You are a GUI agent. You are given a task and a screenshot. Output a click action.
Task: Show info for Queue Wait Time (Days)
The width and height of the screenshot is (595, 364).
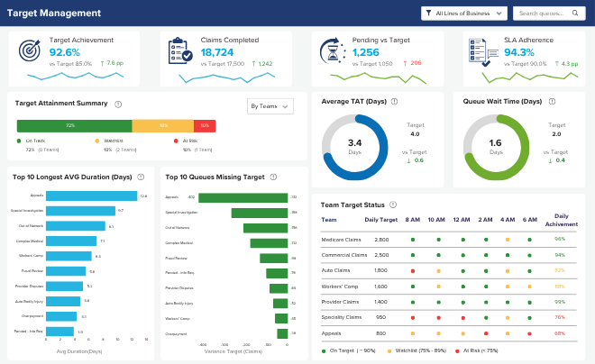[x=552, y=102]
